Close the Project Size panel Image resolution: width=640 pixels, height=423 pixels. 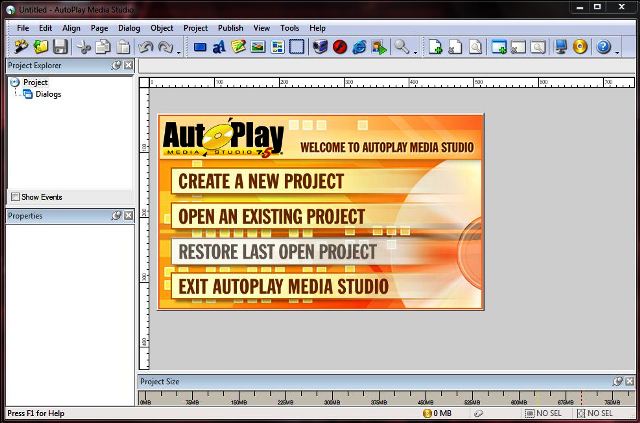629,381
